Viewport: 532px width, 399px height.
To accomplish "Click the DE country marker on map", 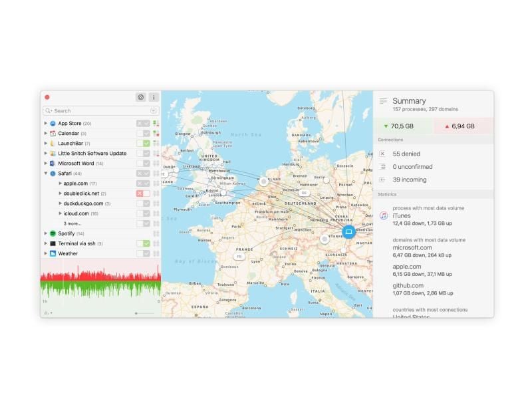I will 304,193.
